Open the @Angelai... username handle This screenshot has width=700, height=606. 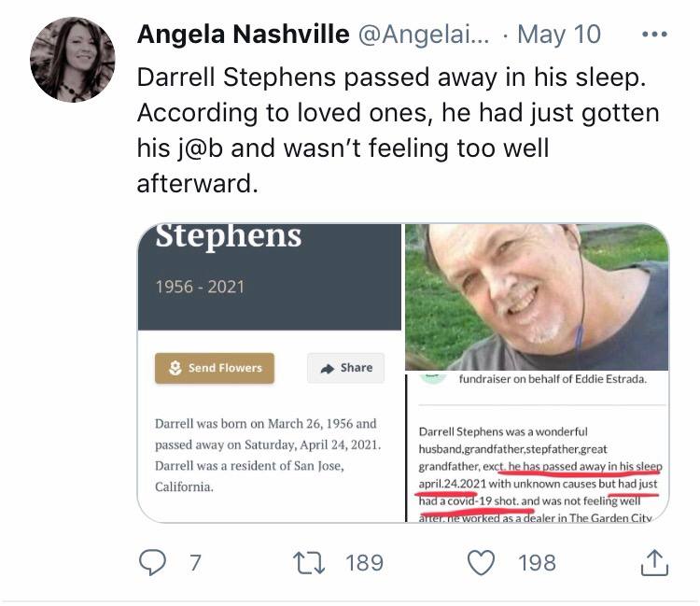423,35
